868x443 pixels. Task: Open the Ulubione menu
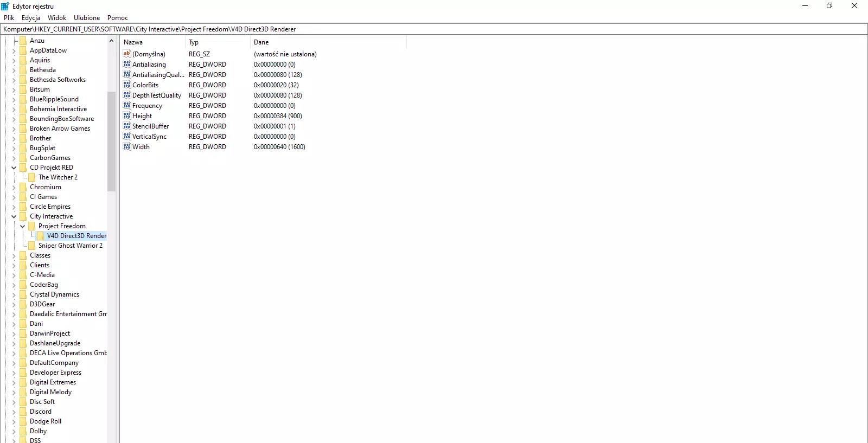coord(87,18)
